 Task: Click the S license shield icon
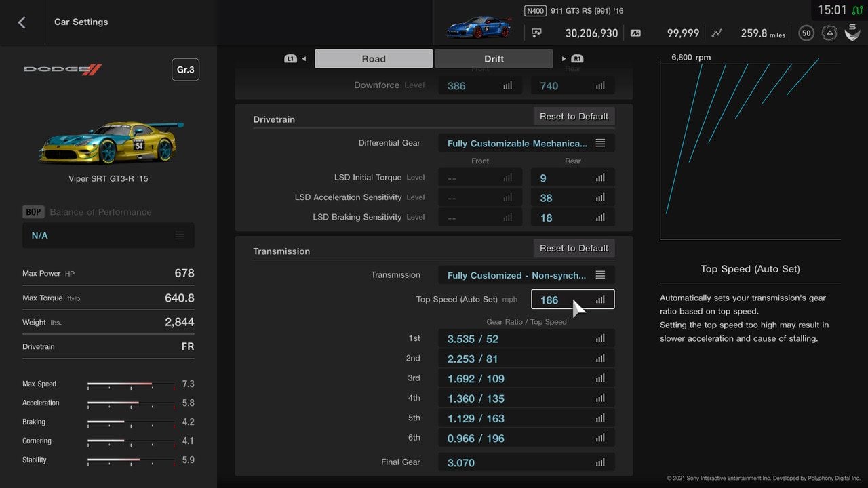coord(852,32)
